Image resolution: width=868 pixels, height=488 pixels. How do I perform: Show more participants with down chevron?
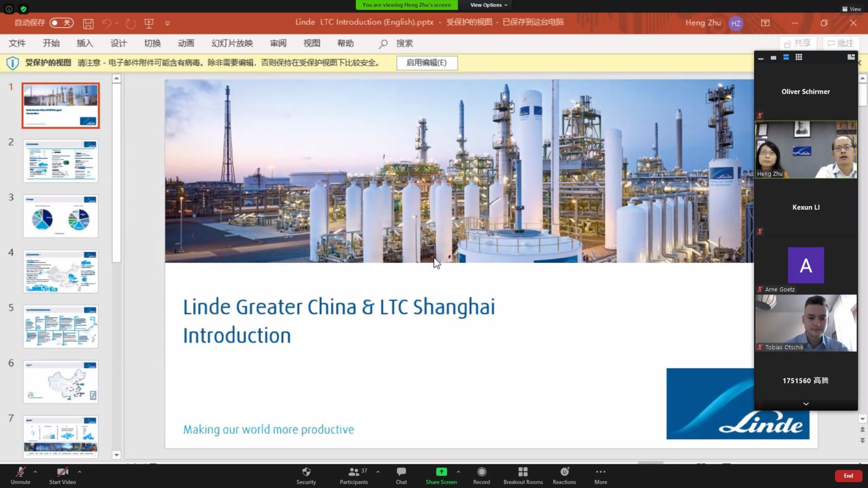[806, 404]
